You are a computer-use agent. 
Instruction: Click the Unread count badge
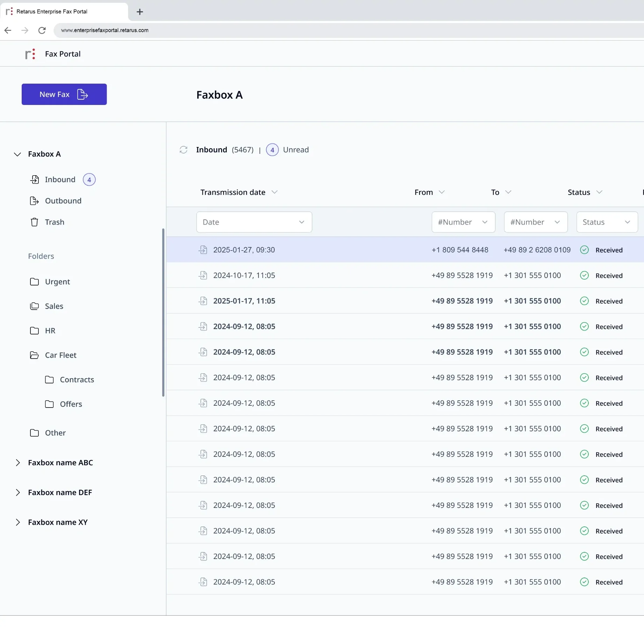(272, 149)
